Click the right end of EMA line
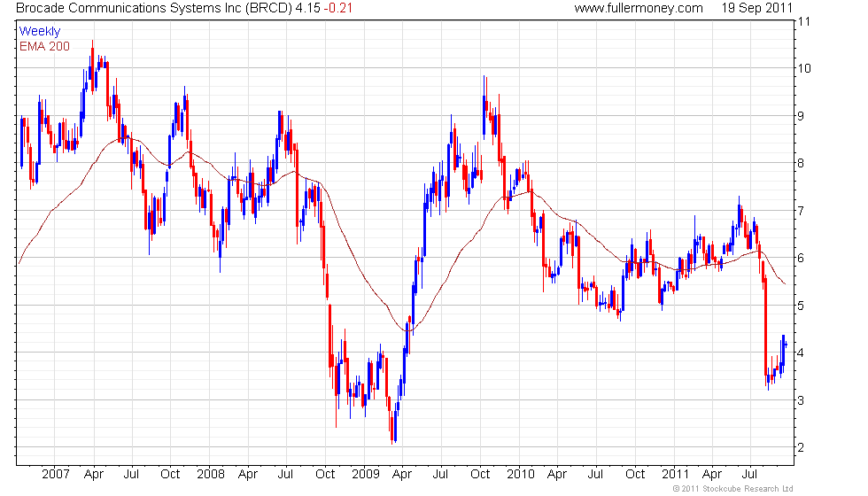 coord(785,283)
